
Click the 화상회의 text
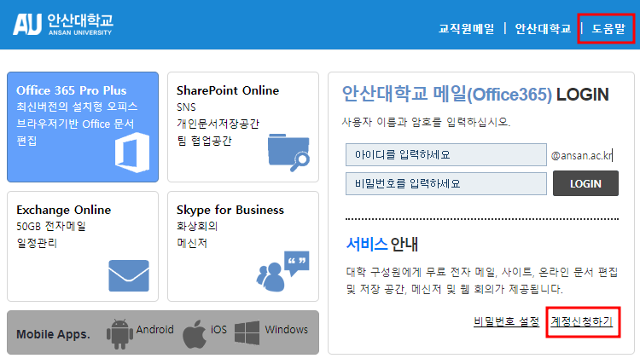coord(197,226)
